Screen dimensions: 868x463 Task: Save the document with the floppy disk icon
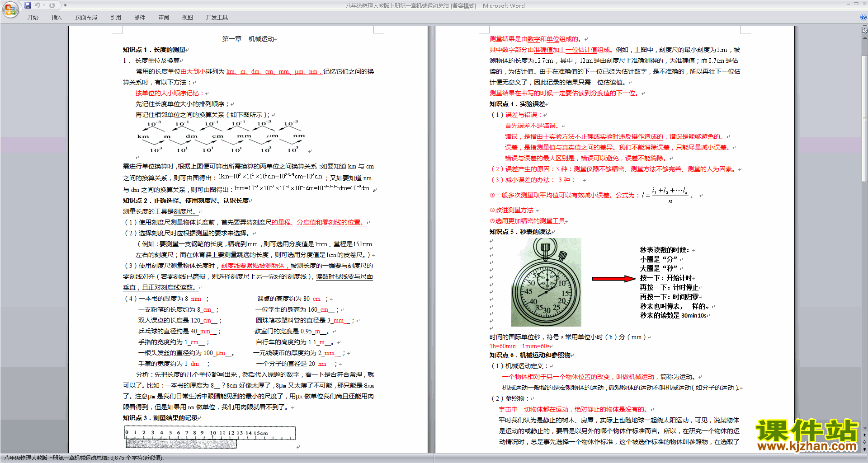[28, 5]
